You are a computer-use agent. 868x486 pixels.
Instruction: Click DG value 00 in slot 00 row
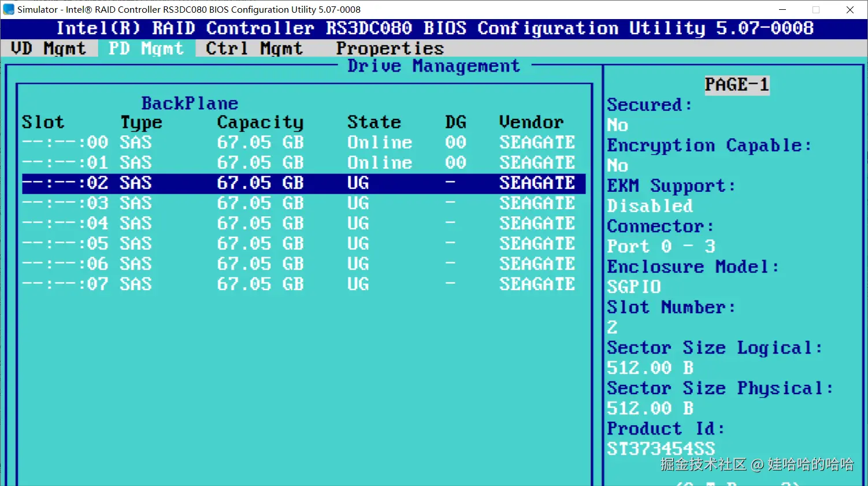[455, 142]
